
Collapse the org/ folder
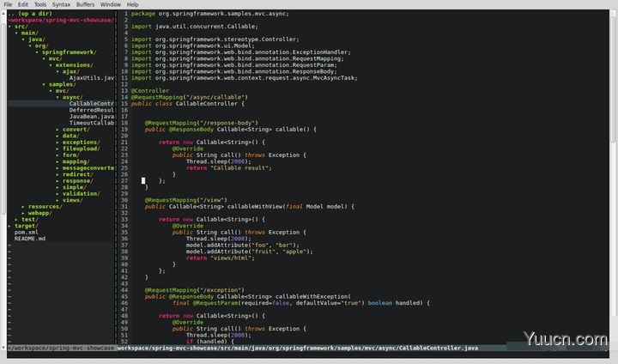[x=39, y=45]
